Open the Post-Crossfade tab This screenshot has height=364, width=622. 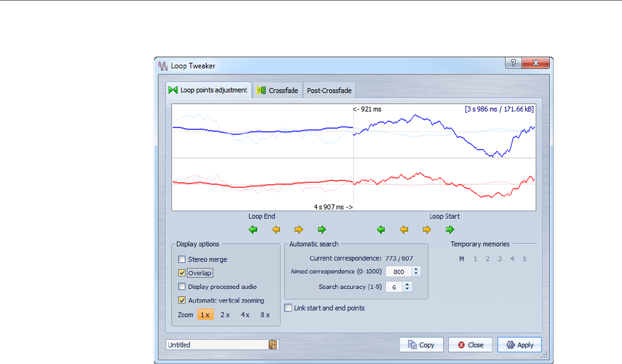pos(329,91)
